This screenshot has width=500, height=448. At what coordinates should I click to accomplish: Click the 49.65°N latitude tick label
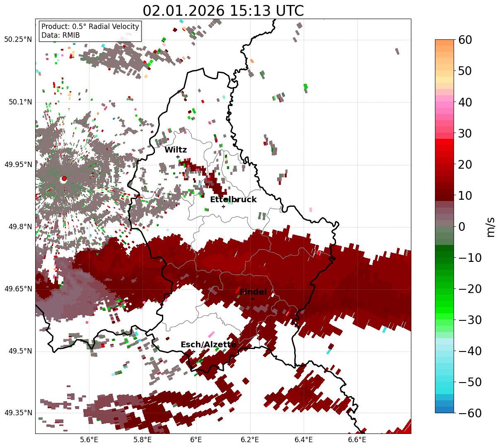[x=18, y=289]
